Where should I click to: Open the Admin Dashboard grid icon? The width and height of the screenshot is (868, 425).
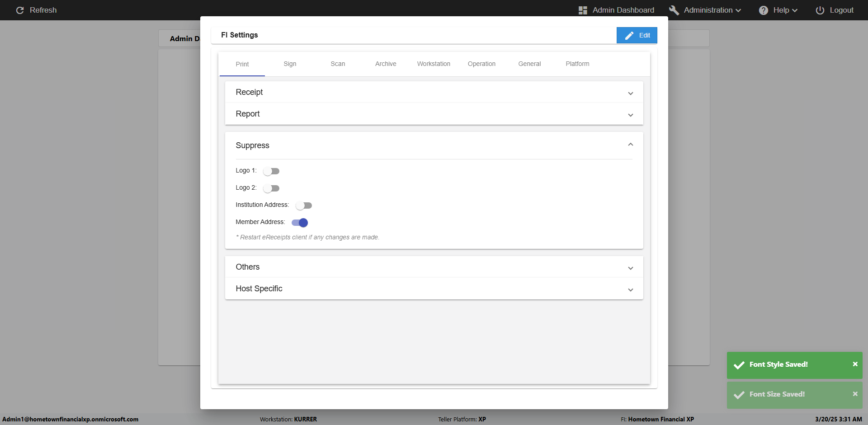(x=583, y=10)
